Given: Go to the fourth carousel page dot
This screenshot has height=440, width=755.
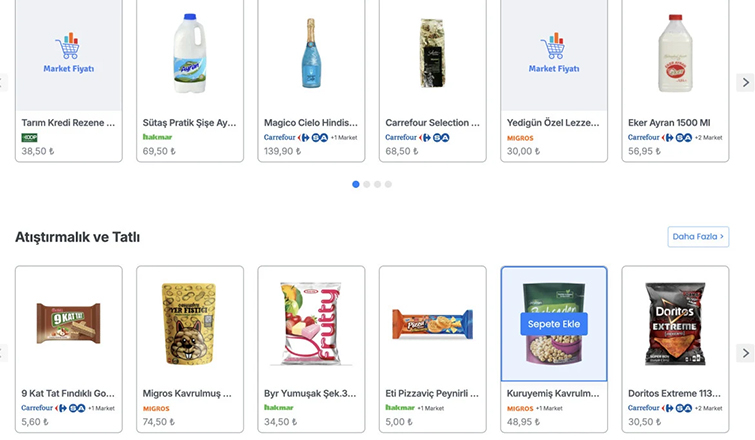Looking at the screenshot, I should point(389,184).
